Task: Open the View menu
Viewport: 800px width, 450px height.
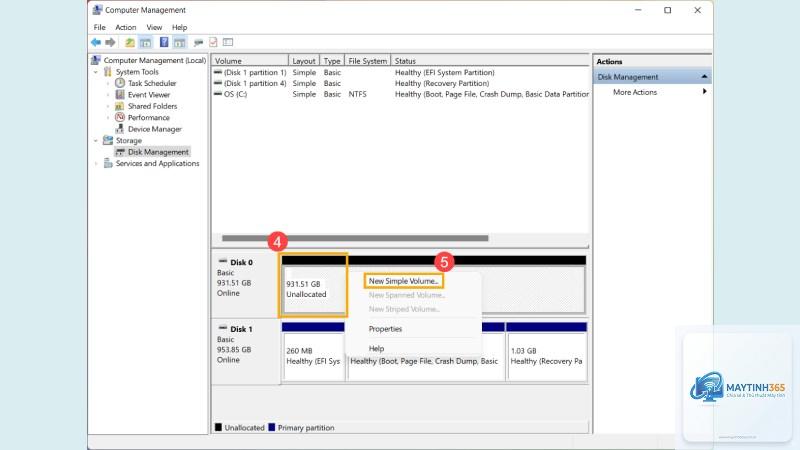Action: pos(154,28)
